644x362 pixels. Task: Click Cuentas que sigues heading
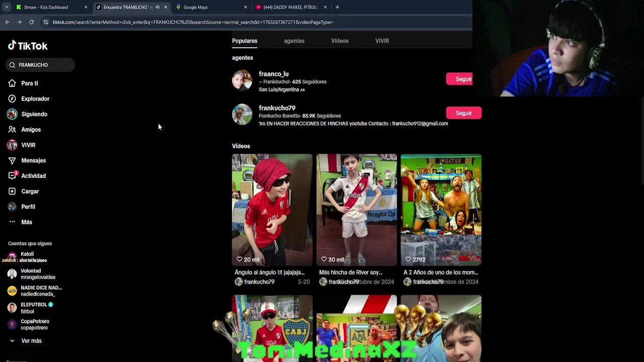pyautogui.click(x=30, y=243)
